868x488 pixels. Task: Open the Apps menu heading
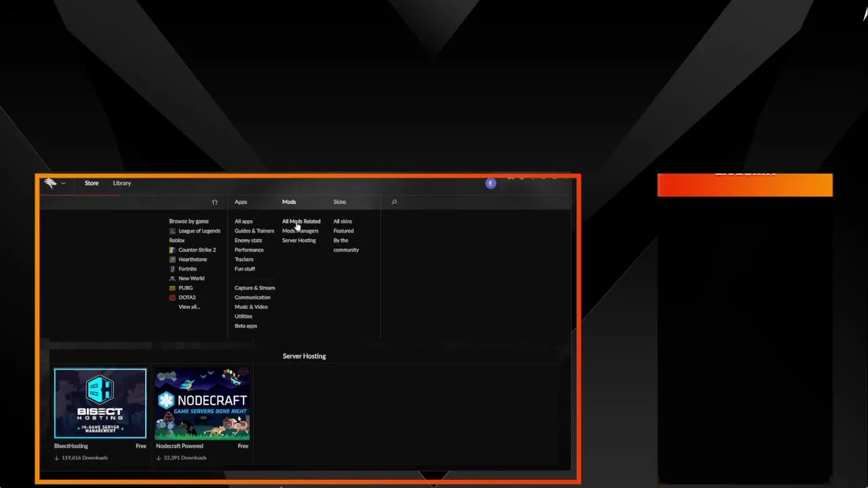coord(241,202)
